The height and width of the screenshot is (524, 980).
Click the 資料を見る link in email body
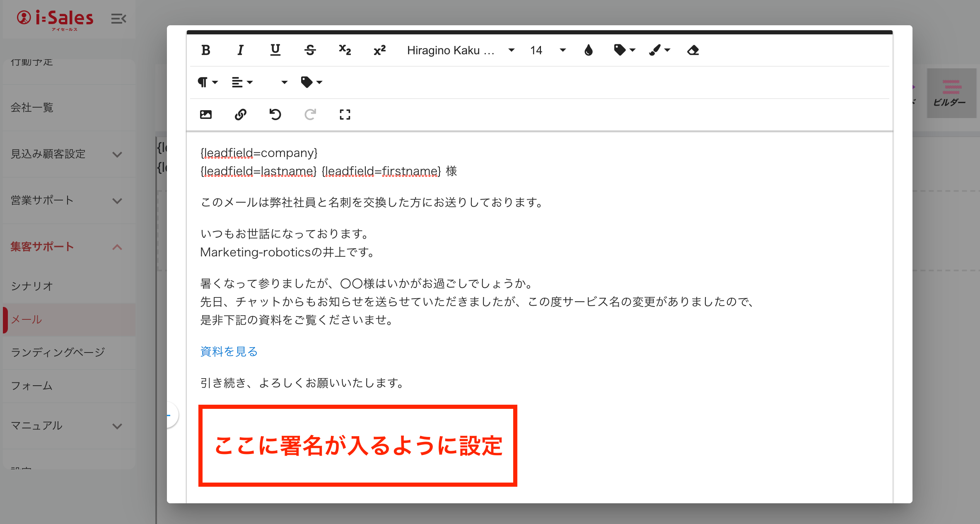[x=229, y=351]
